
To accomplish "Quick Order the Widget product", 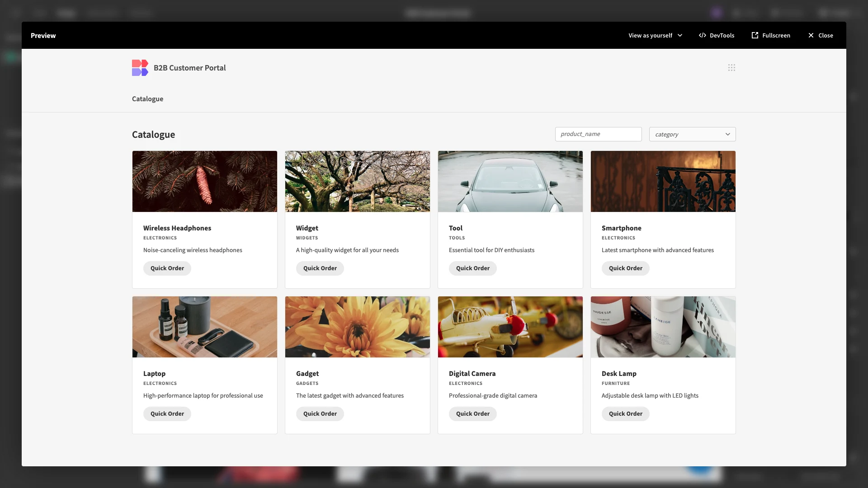I will (320, 268).
